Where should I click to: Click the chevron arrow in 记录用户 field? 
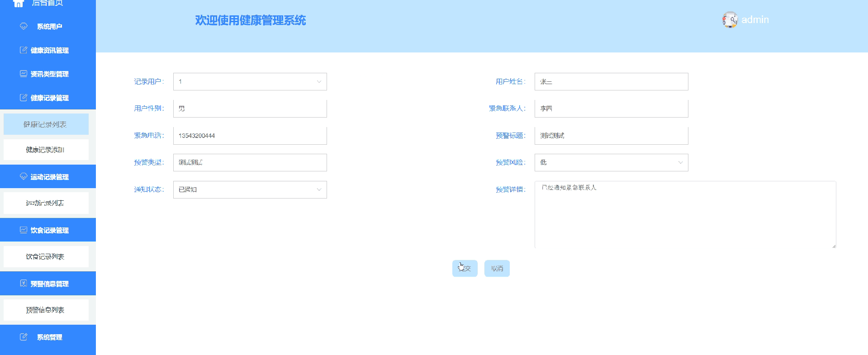click(x=319, y=82)
